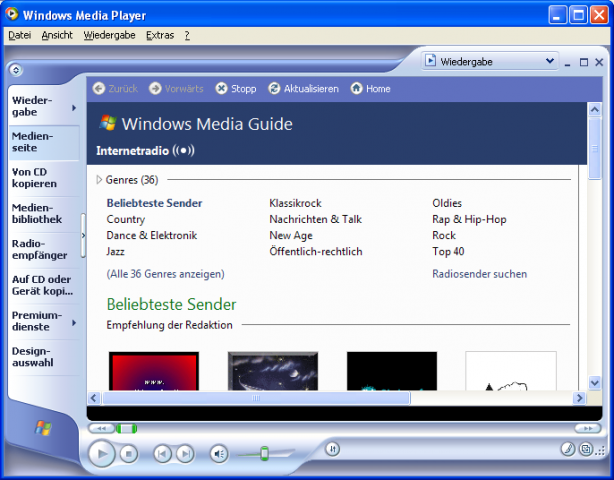Click the black station thumbnail
This screenshot has width=614, height=480.
[x=392, y=371]
